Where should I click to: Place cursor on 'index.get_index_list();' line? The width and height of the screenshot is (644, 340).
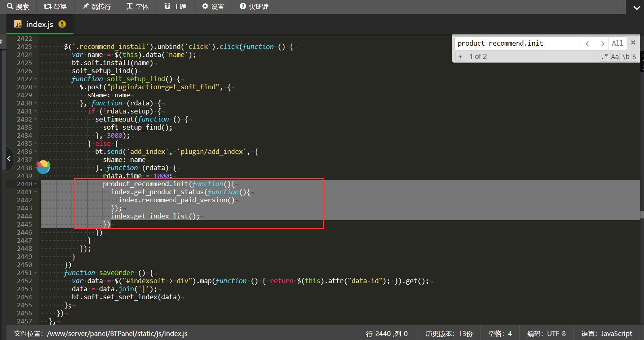[x=155, y=216]
